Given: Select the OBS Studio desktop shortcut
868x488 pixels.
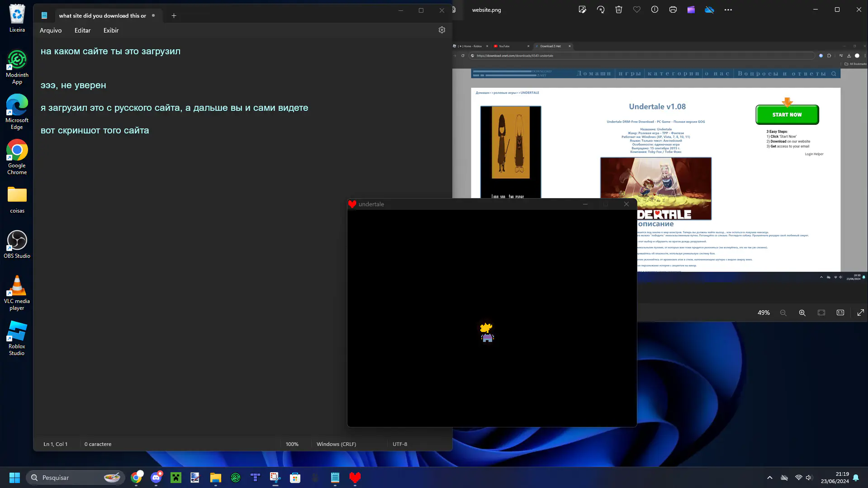Looking at the screenshot, I should click(x=17, y=244).
